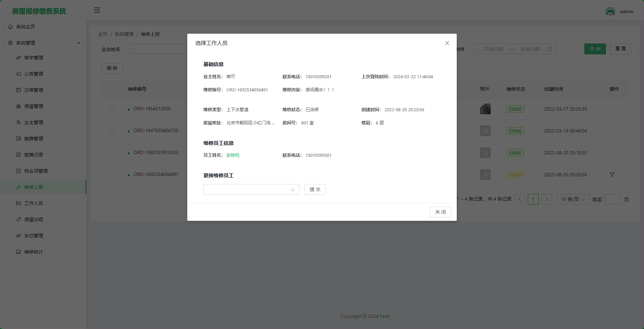
Task: Click the 创建时间 column header
Action: [554, 89]
